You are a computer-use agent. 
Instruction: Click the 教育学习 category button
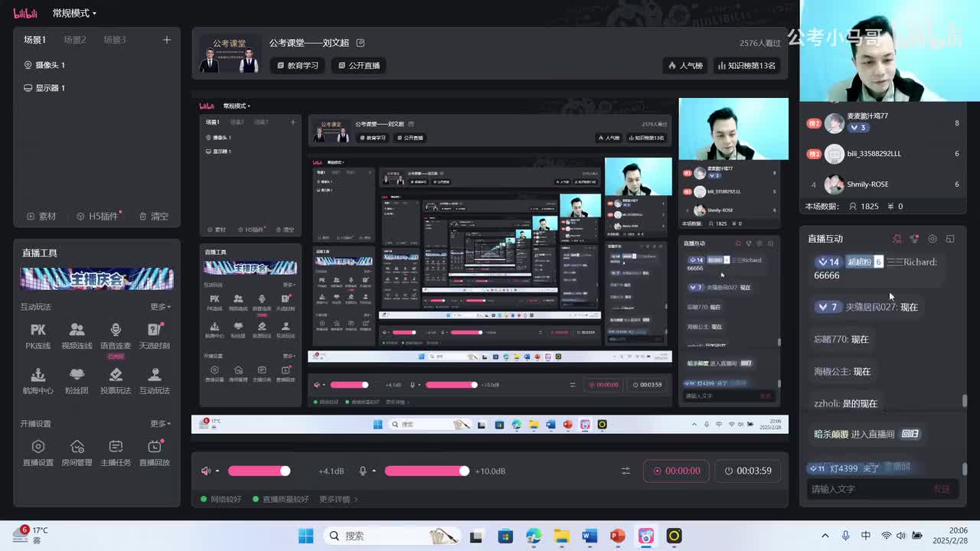[x=298, y=65]
